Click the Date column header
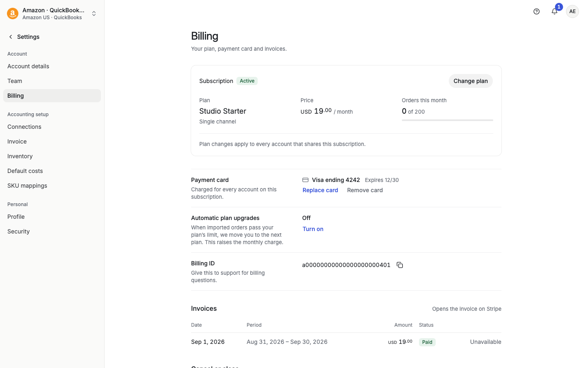The height and width of the screenshot is (368, 588). (196, 325)
